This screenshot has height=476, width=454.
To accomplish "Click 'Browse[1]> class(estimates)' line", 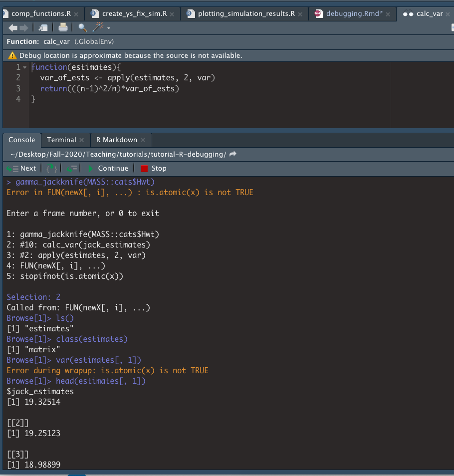I will pyautogui.click(x=67, y=339).
